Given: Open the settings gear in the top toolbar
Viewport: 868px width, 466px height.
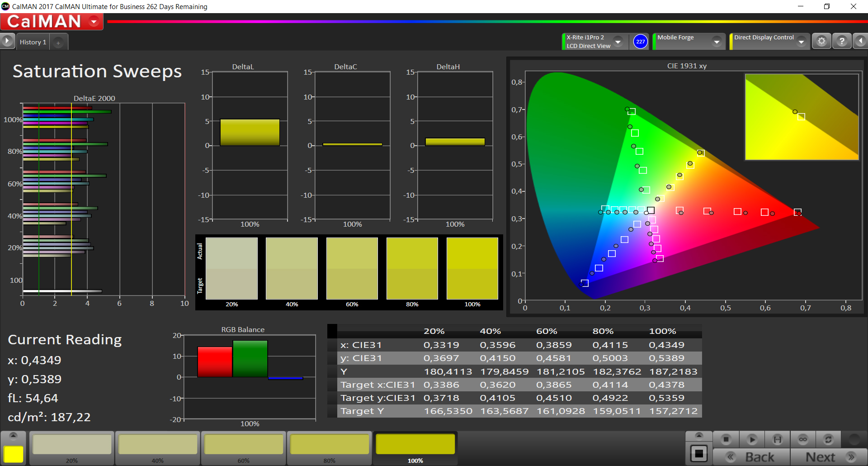Looking at the screenshot, I should tap(821, 41).
